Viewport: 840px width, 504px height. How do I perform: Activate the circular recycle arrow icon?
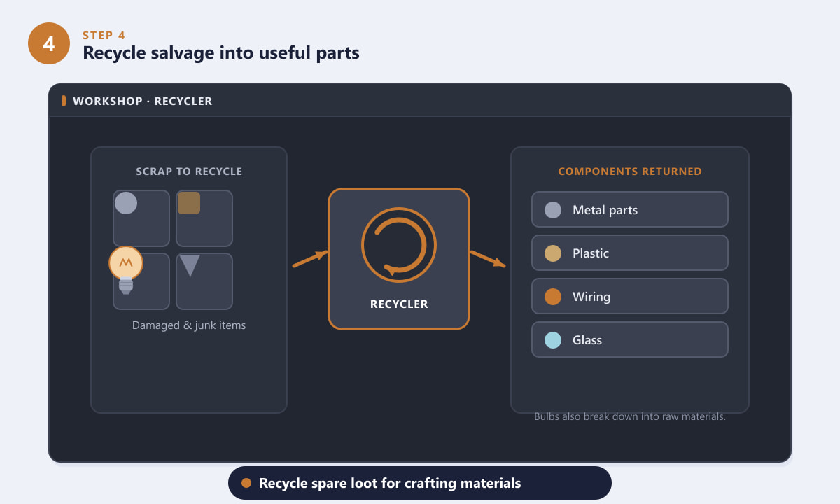399,245
